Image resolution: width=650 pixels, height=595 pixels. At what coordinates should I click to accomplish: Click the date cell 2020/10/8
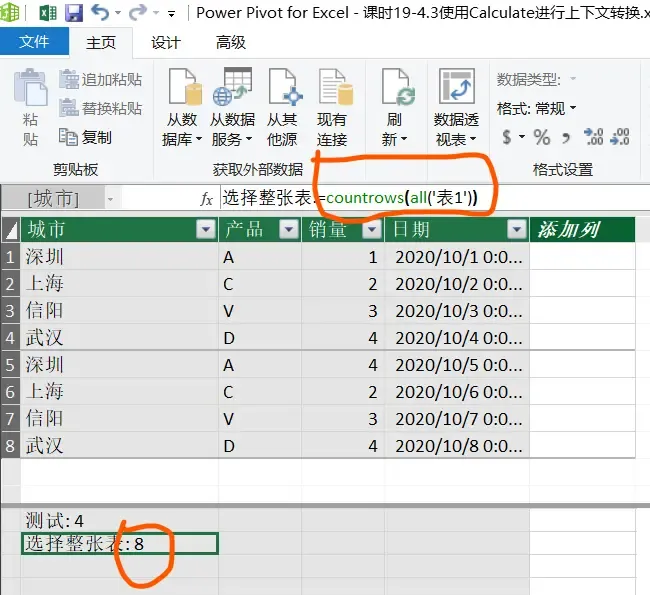click(457, 446)
